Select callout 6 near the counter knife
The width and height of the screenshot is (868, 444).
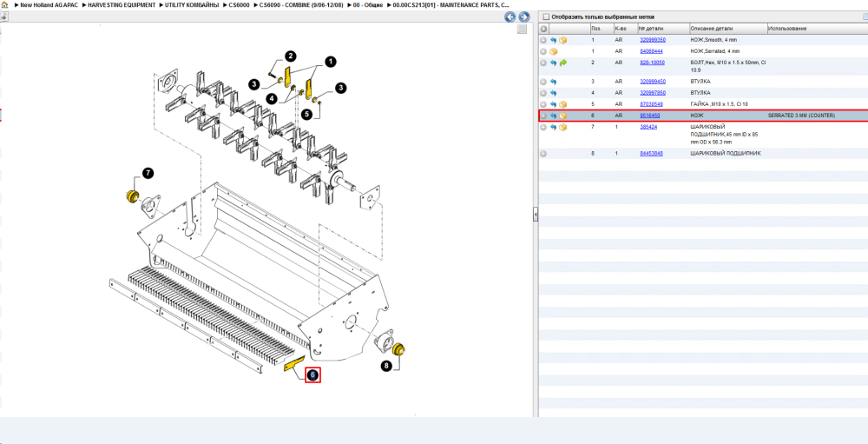pyautogui.click(x=312, y=375)
